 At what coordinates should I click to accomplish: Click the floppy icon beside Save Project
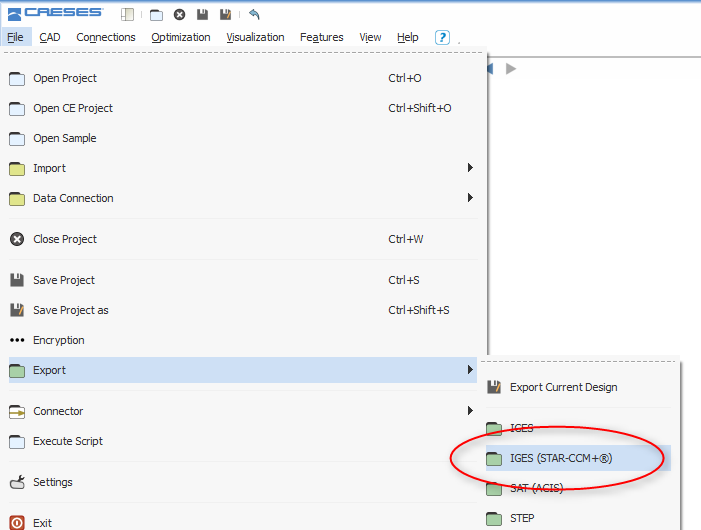17,280
